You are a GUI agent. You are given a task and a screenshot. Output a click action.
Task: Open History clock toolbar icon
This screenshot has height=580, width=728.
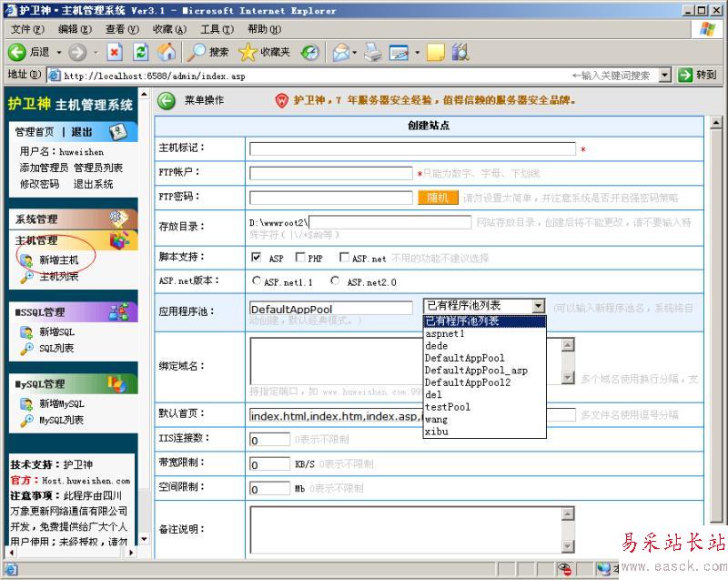click(x=309, y=52)
